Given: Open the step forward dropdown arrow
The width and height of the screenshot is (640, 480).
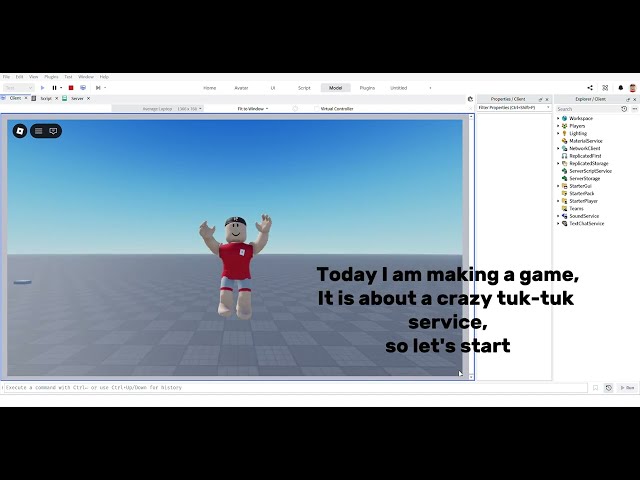Looking at the screenshot, I should (105, 88).
